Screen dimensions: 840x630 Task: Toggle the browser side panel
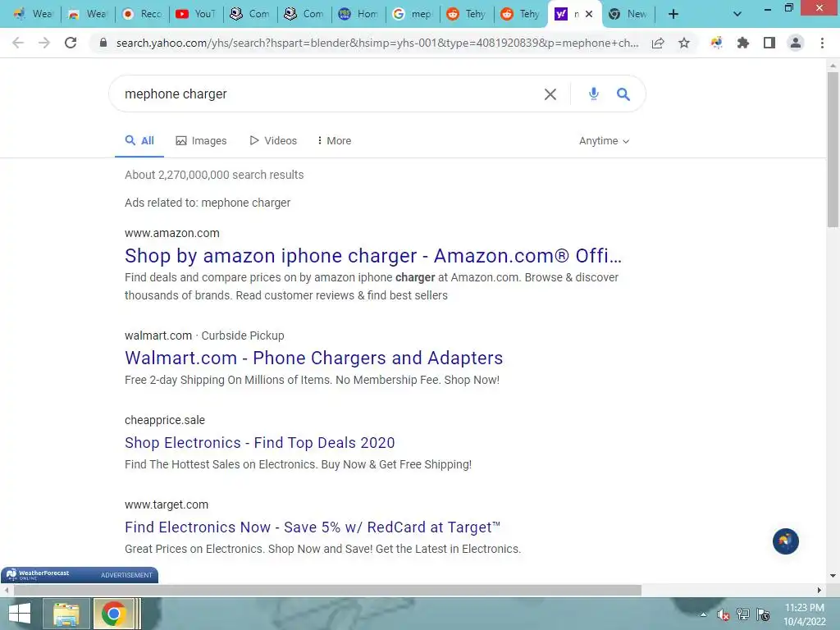(769, 43)
